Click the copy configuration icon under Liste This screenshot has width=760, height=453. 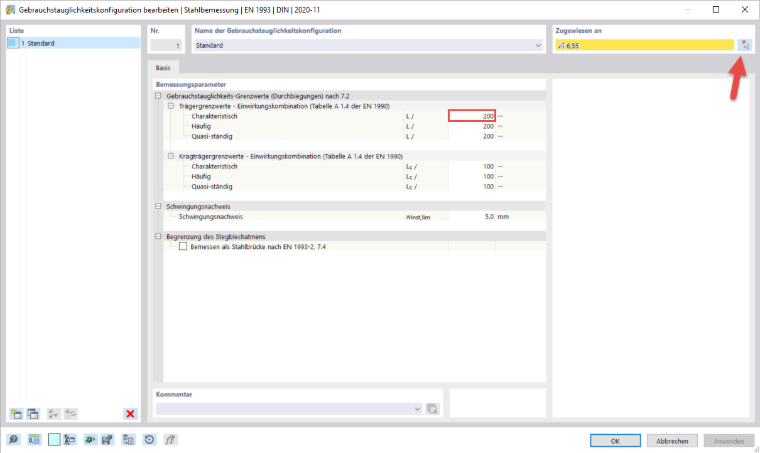pos(33,414)
